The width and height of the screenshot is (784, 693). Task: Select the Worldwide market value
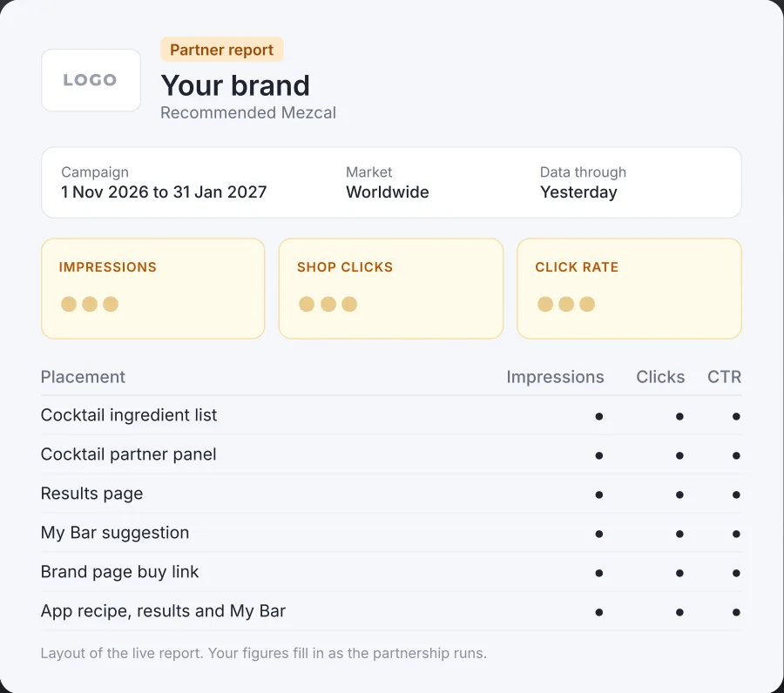pos(388,192)
